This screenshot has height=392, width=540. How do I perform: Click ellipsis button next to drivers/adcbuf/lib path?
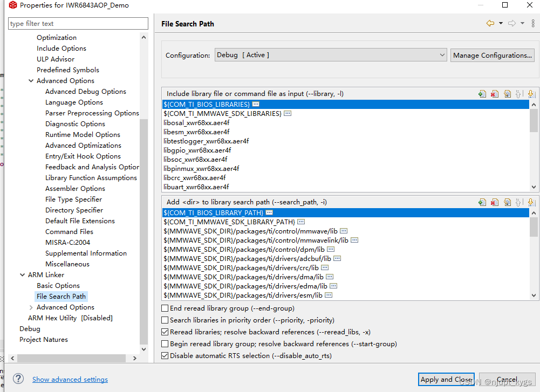point(337,258)
